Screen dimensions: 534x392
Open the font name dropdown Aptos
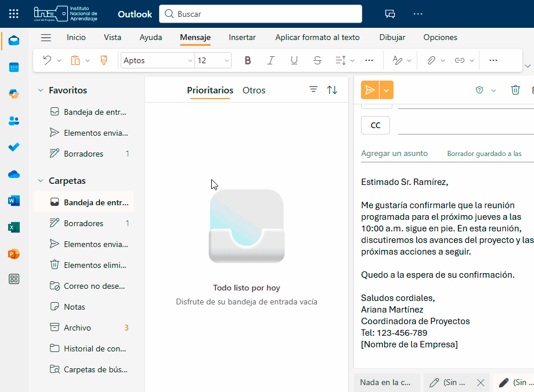(157, 60)
